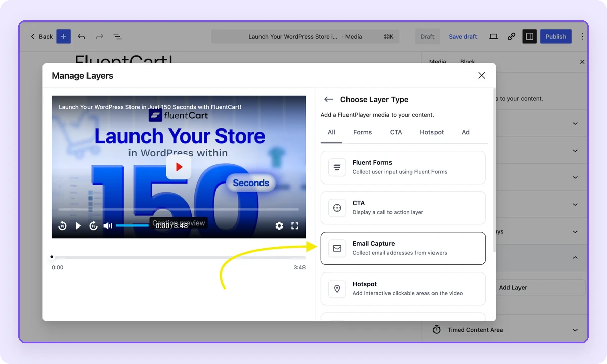The image size is (607, 364).
Task: Click back arrow beside Choose Layer Type
Action: pyautogui.click(x=329, y=99)
